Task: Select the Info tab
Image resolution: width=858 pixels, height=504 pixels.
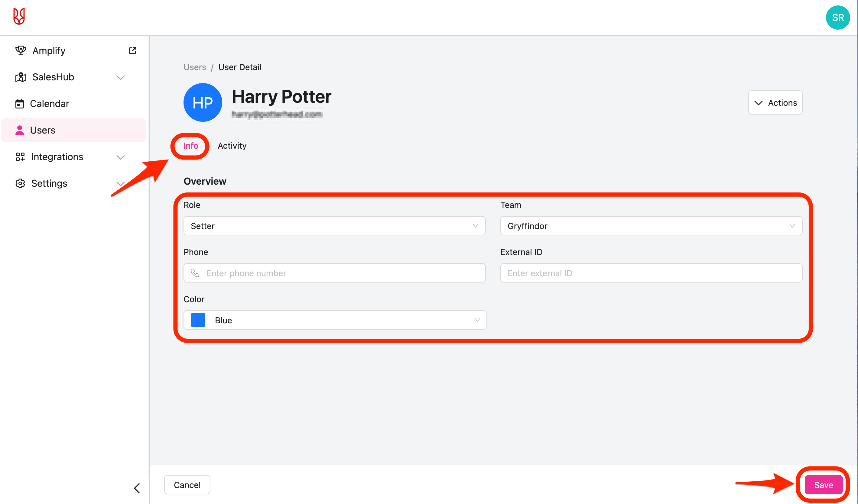Action: 190,146
